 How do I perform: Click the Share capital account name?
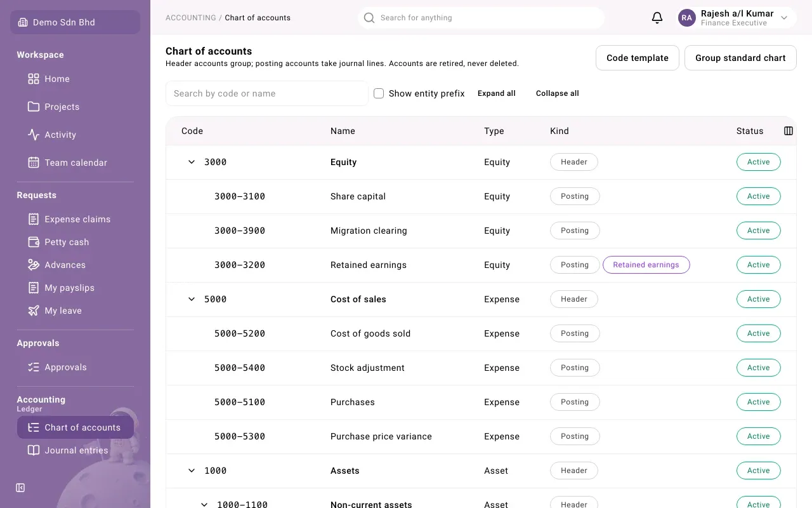point(358,196)
